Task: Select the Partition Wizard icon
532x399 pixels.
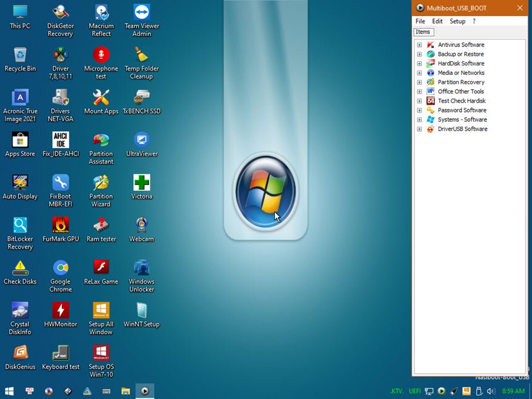Action: [x=101, y=191]
